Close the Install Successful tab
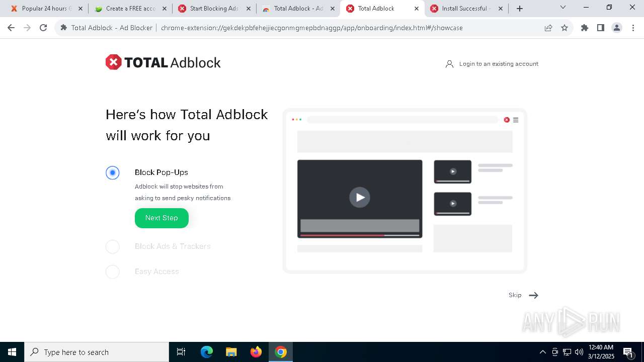This screenshot has height=362, width=644. point(501,9)
